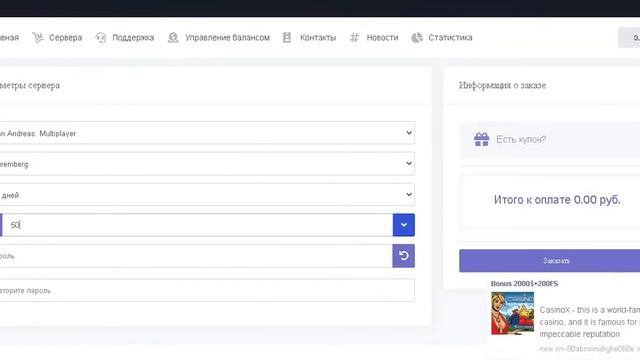Expand the San Andreas Multiplayer game dropdown
640x360 pixels.
[x=207, y=133]
